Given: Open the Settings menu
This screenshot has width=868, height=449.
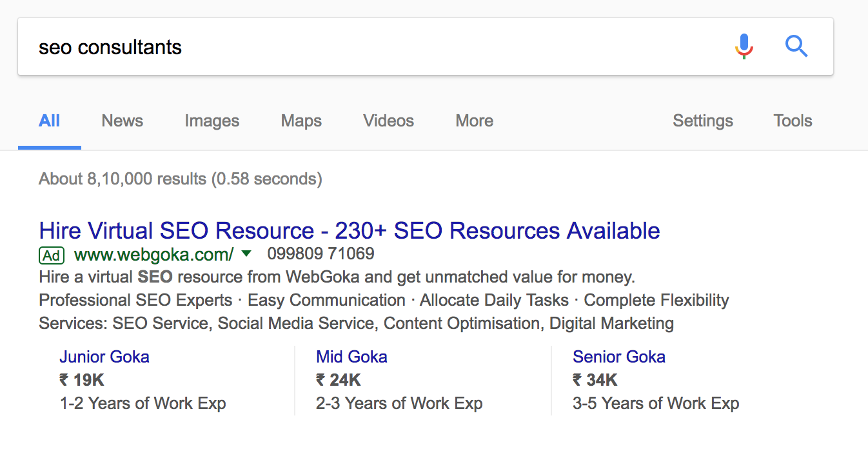Looking at the screenshot, I should coord(702,121).
